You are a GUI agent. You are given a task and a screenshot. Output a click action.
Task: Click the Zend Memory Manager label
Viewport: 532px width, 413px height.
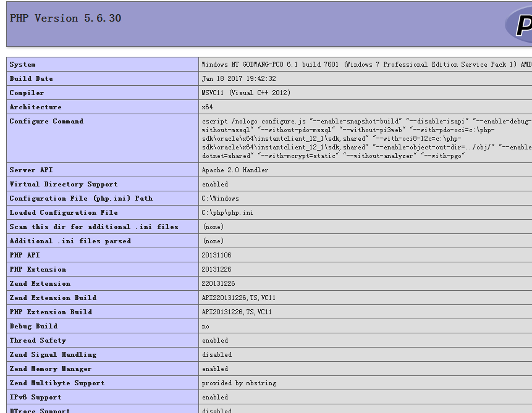51,369
